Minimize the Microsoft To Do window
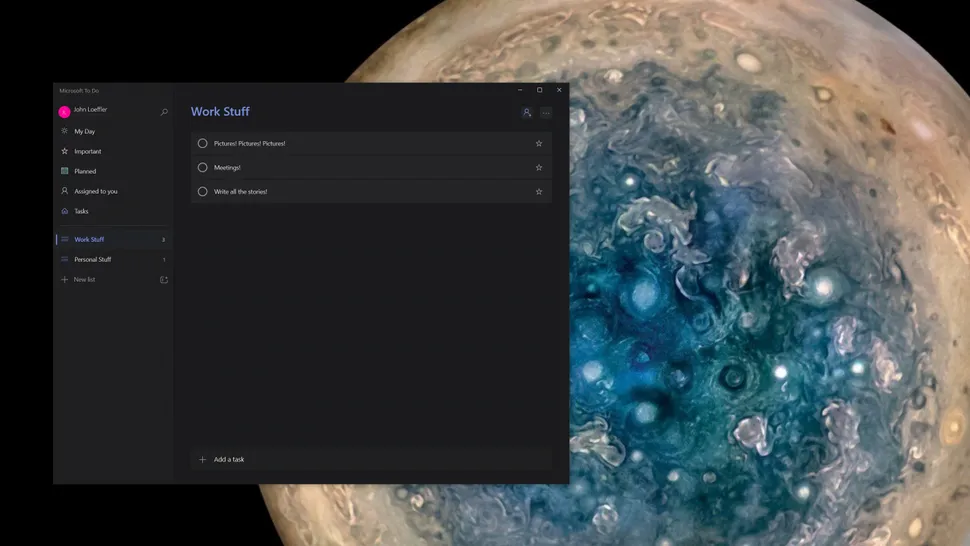This screenshot has height=546, width=970. click(520, 90)
